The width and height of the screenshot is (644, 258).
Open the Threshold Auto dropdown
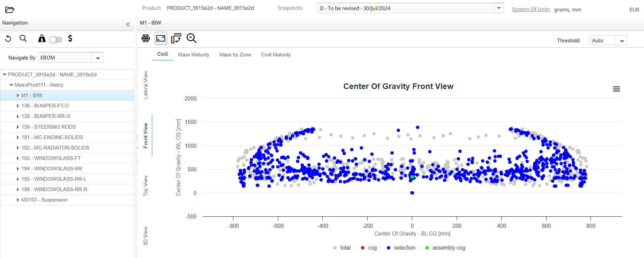point(622,41)
